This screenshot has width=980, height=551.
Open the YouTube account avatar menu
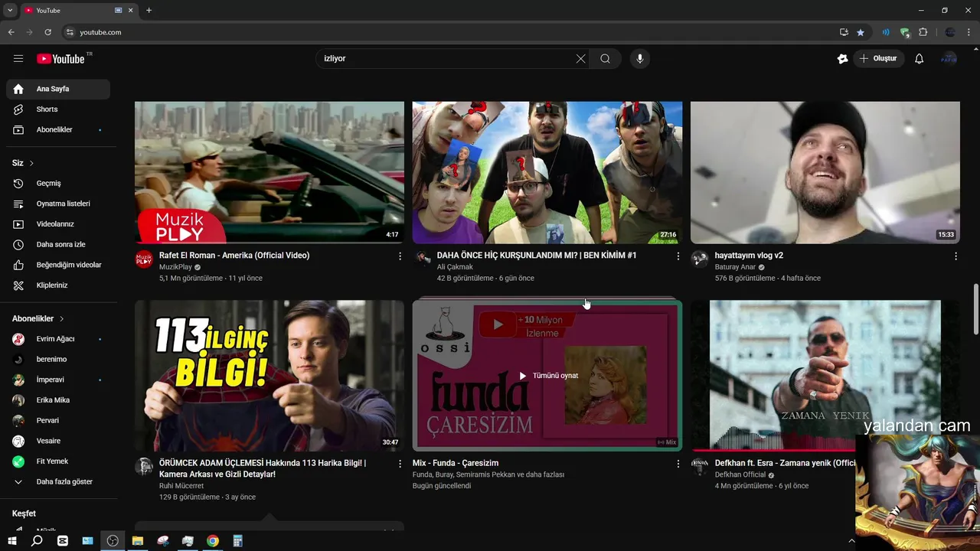pos(949,59)
